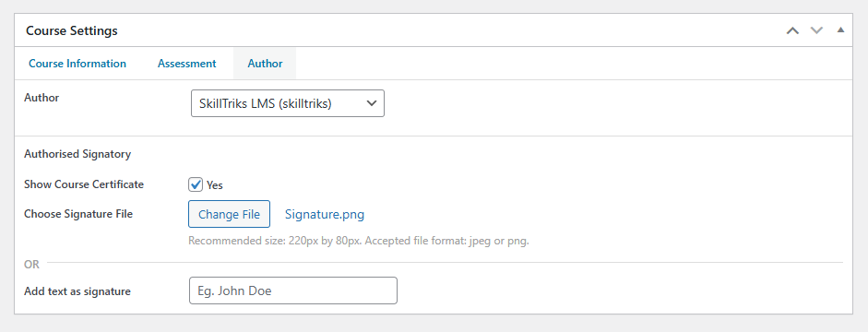Screen dimensions: 868x332
Task: Click the Recommended size hint text
Action: click(x=359, y=242)
